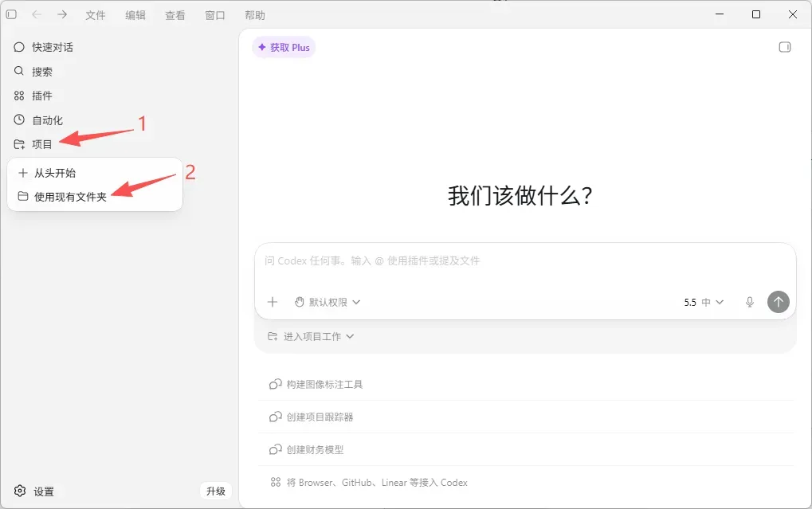
Task: Choose 从头开始 from the project popup
Action: [95, 173]
